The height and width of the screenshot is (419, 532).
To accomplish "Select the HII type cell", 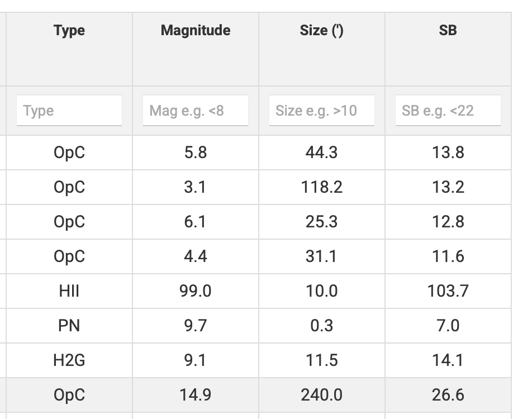I will tap(69, 291).
